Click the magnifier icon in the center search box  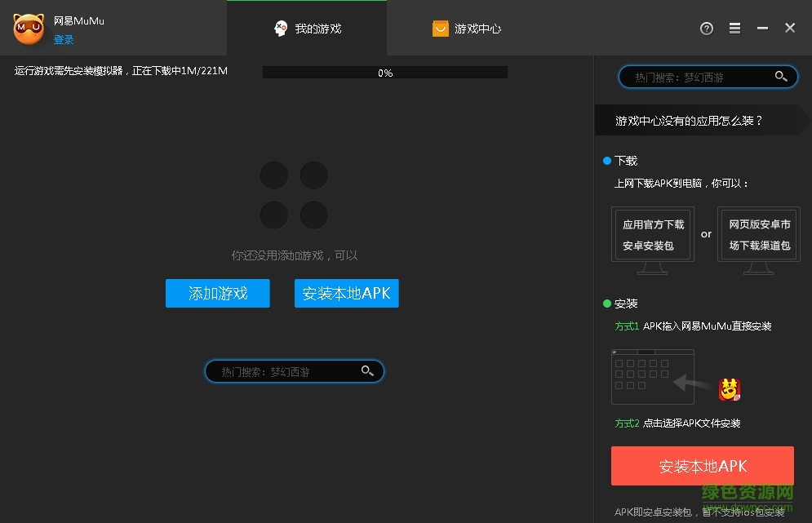click(366, 370)
